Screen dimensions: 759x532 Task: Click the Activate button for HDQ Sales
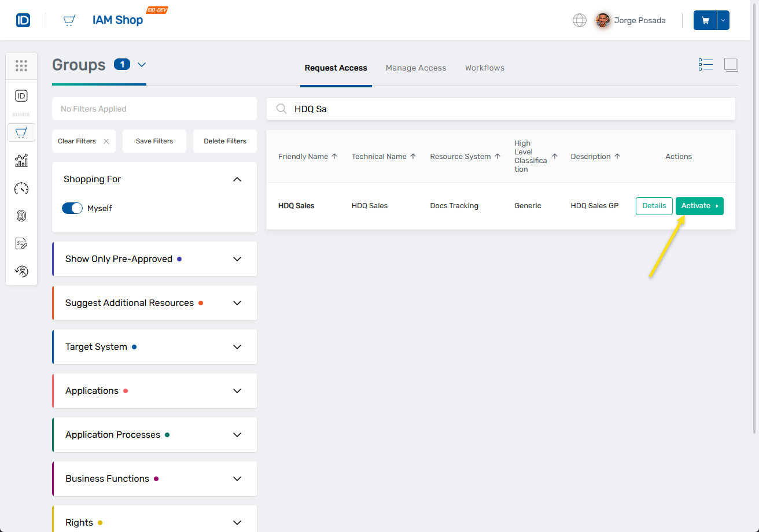699,205
